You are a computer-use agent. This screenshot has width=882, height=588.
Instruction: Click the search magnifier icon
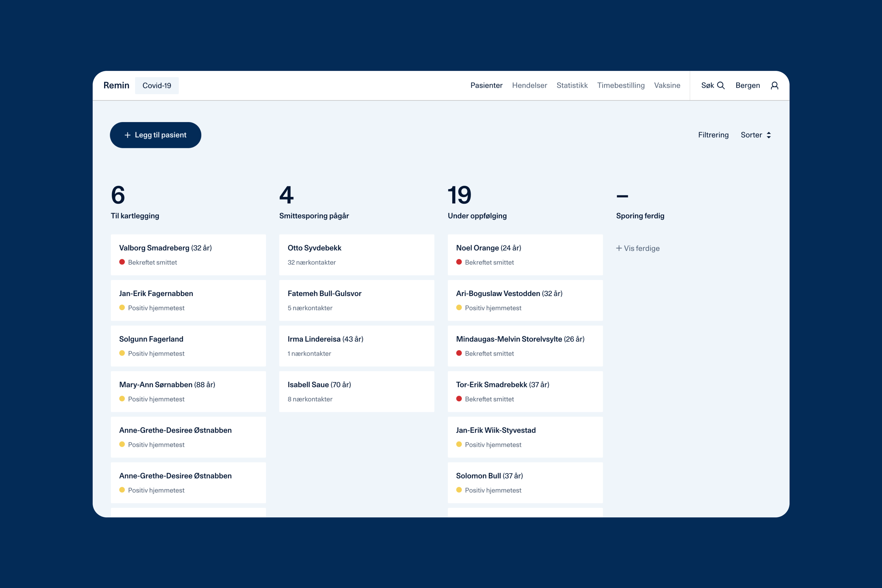click(x=720, y=85)
